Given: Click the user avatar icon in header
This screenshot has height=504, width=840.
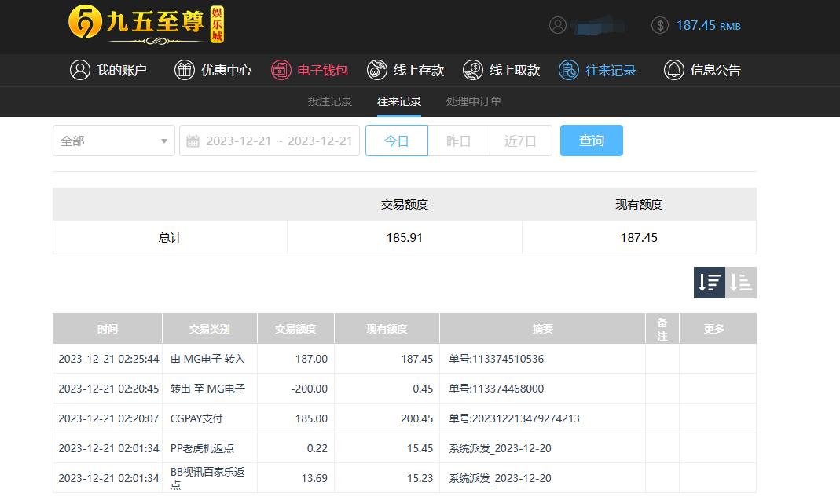Looking at the screenshot, I should (558, 25).
